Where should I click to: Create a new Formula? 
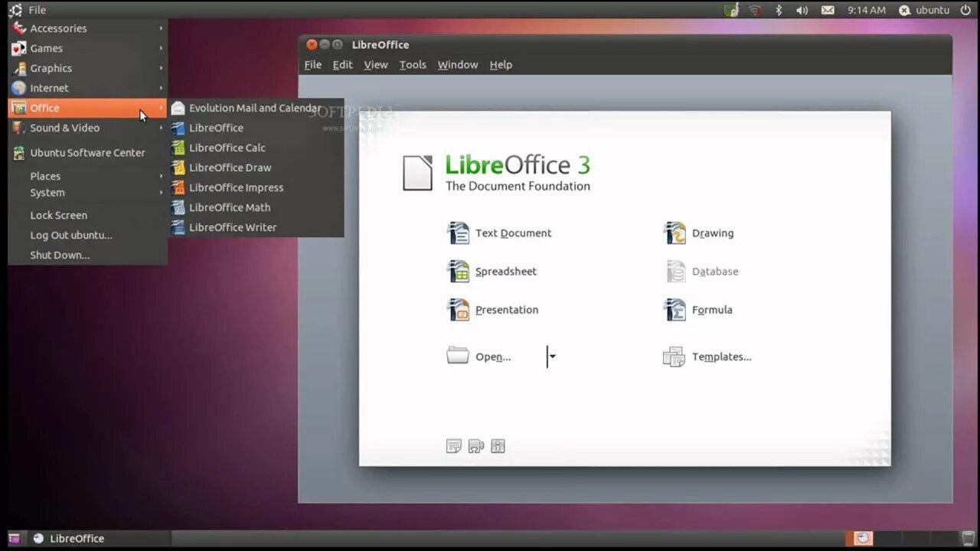[698, 310]
